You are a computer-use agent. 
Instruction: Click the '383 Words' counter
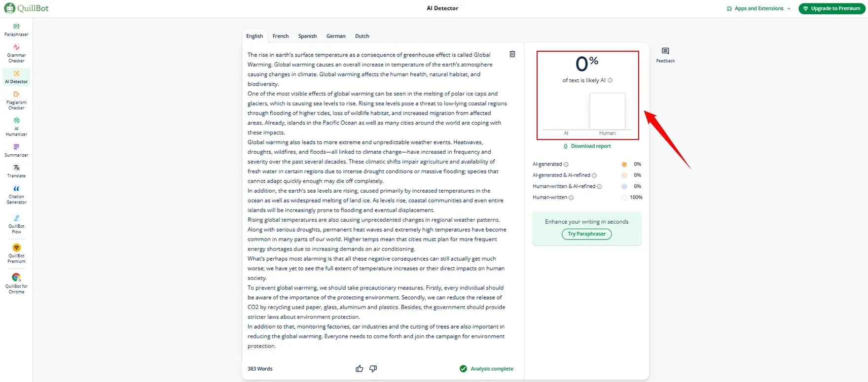pos(260,369)
